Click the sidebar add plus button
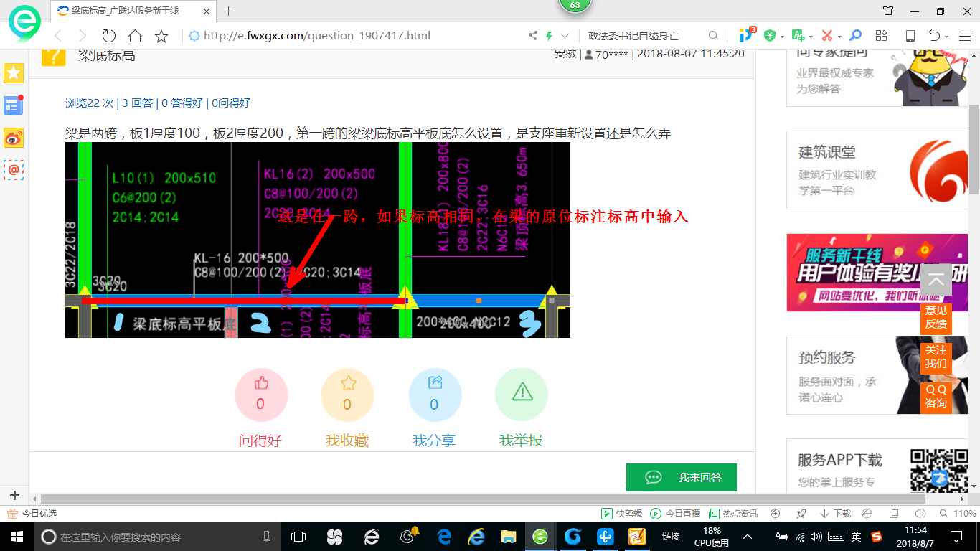Screen dimensions: 980x551 tap(14, 495)
